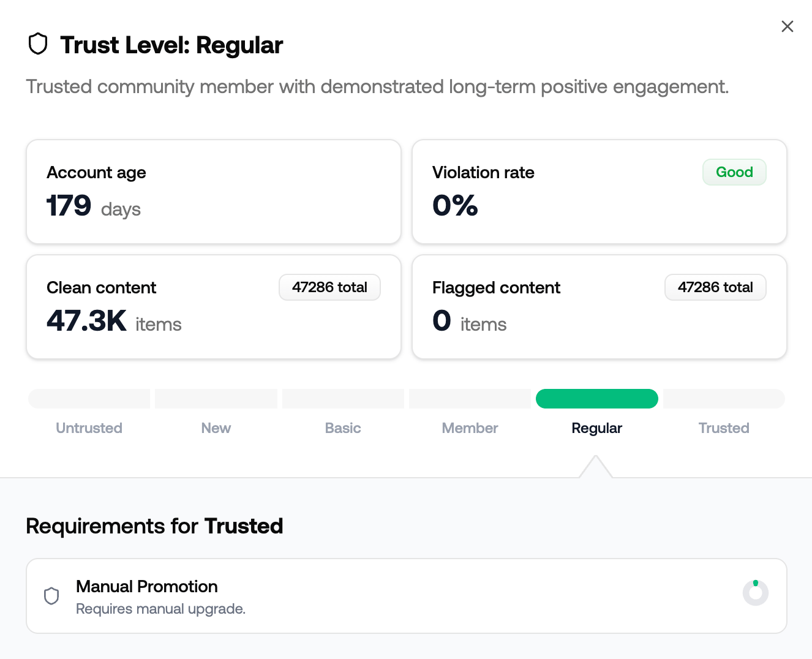Click the trusted community member description
The width and height of the screenshot is (812, 659).
click(x=377, y=87)
